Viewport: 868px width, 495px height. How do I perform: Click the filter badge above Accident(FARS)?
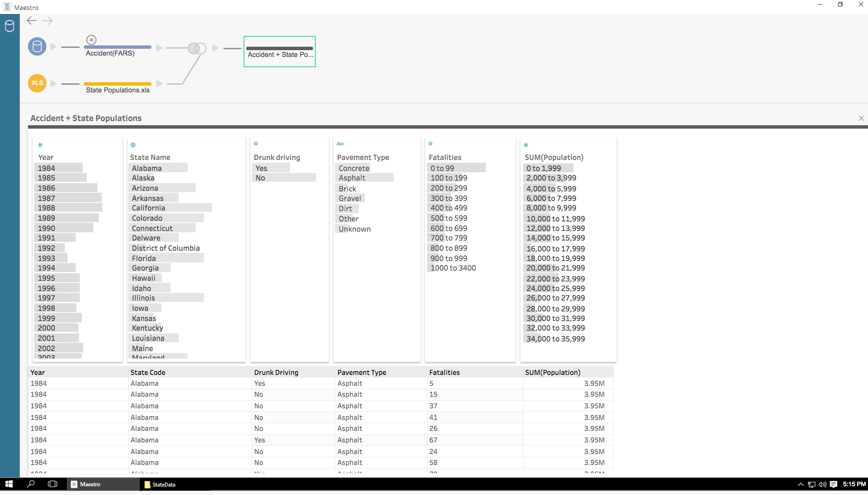[91, 40]
